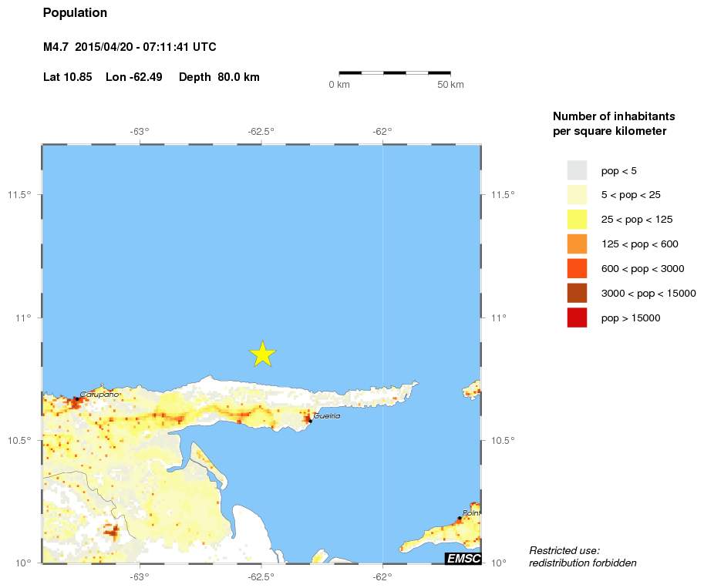The width and height of the screenshot is (704, 588).
Task: Click the Guiria city marker
Action: [x=310, y=420]
